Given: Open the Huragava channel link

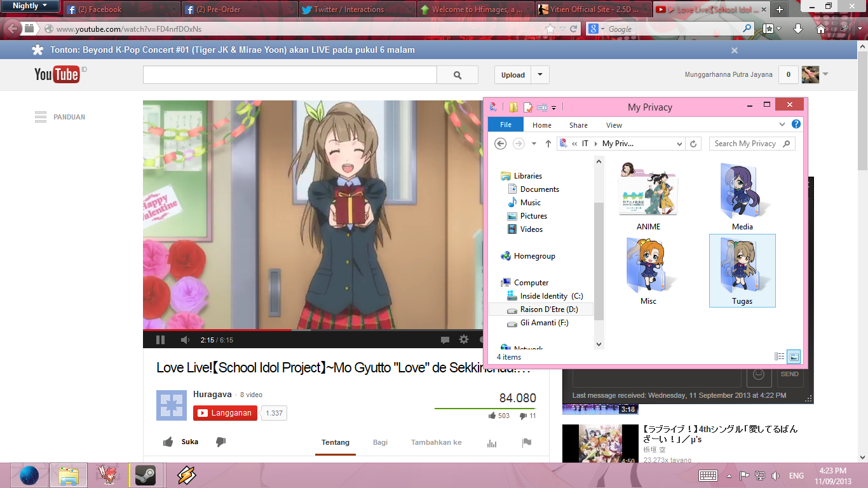Looking at the screenshot, I should pyautogui.click(x=212, y=395).
